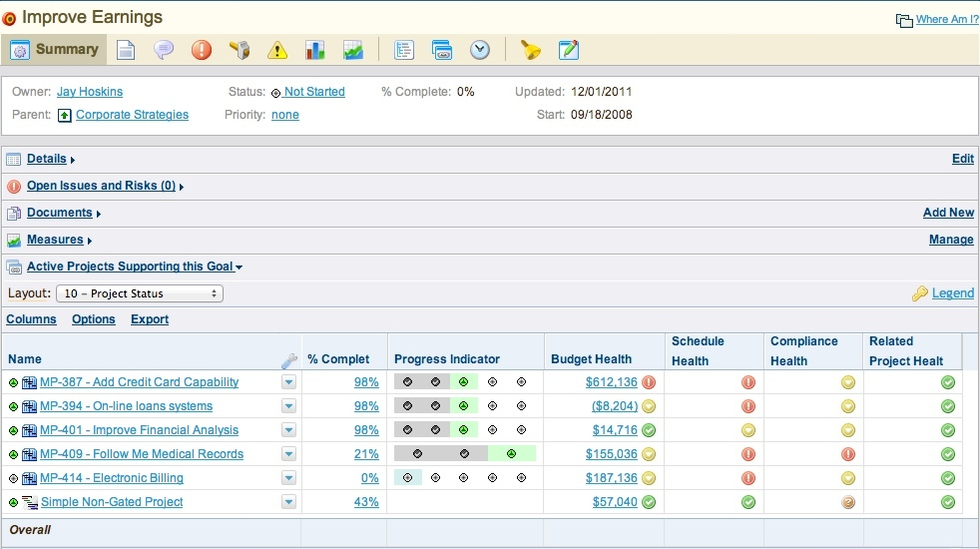
Task: Open the discussion speech bubble icon
Action: click(163, 50)
